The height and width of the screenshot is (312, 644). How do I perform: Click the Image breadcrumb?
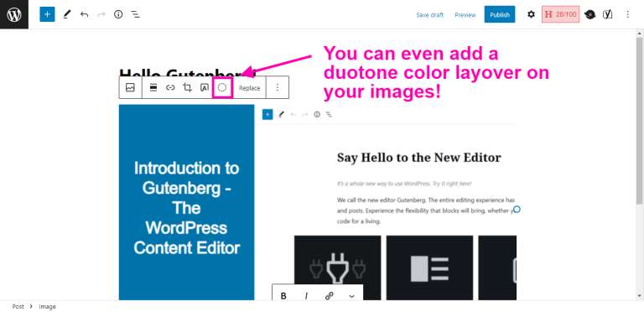pyautogui.click(x=47, y=307)
